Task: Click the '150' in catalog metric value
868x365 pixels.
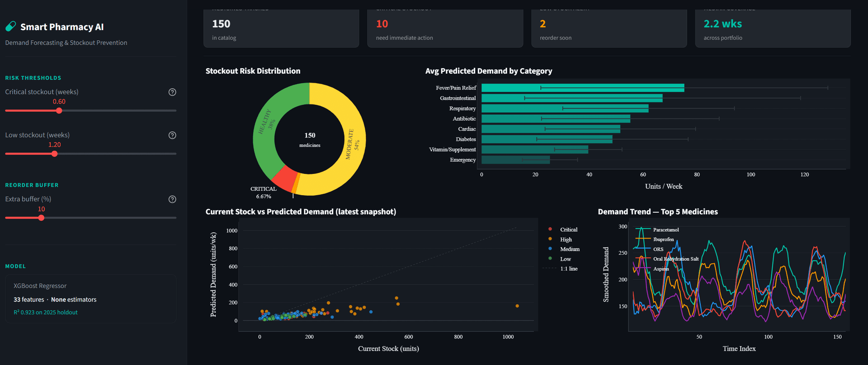Action: tap(221, 24)
